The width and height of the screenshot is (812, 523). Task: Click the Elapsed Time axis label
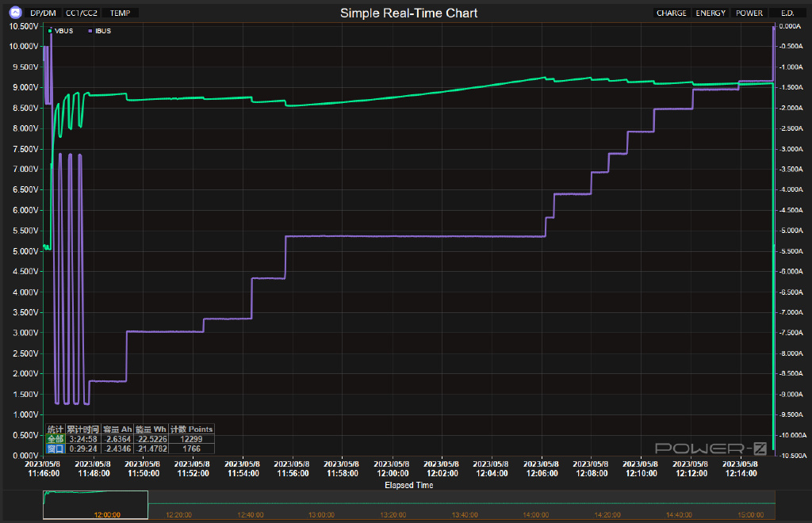[408, 485]
